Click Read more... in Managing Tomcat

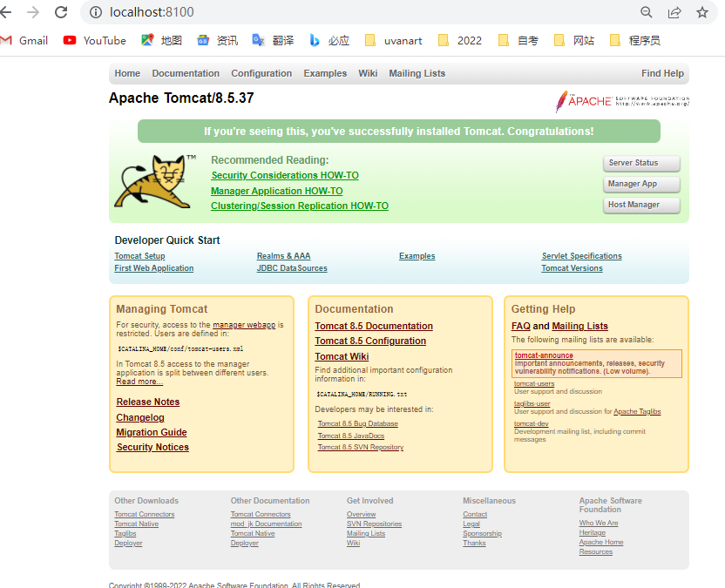(139, 382)
